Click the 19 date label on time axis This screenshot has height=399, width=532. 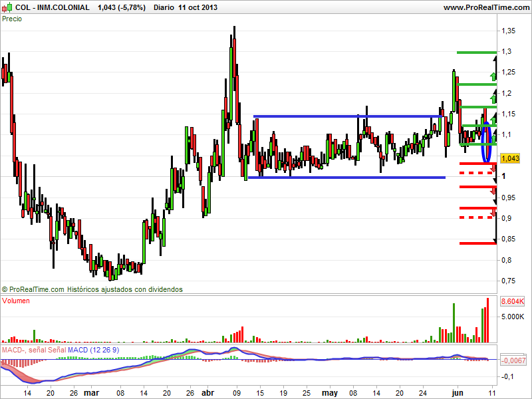coord(283,393)
